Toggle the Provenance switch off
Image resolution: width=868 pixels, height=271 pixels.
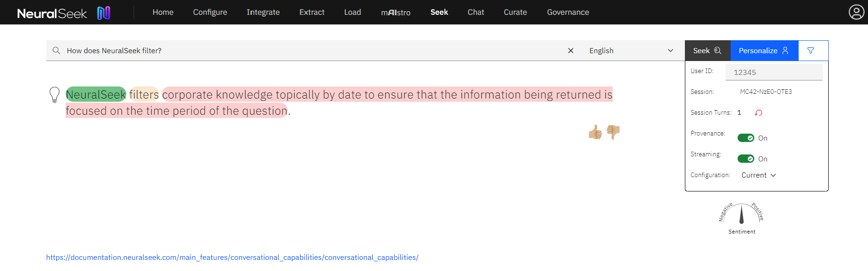pos(745,138)
